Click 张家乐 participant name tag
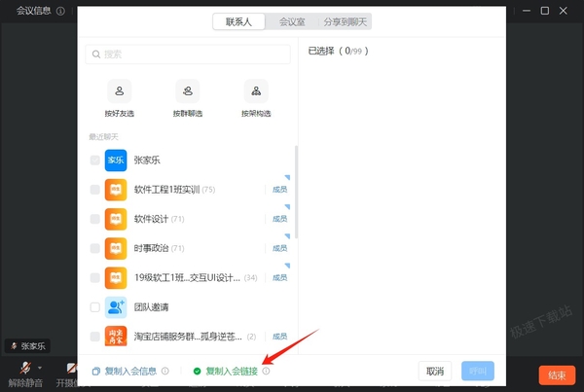The width and height of the screenshot is (584, 392). tap(27, 346)
